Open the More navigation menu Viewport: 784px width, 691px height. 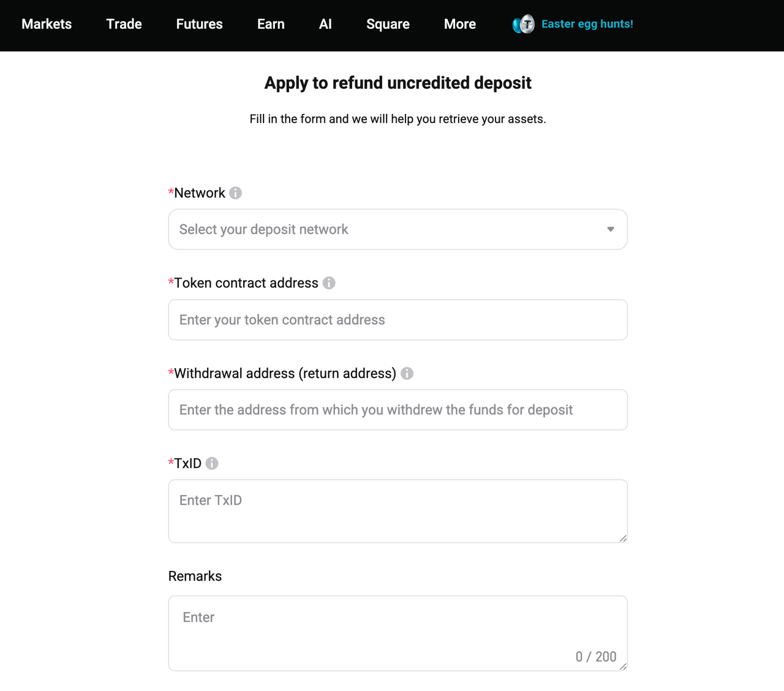(459, 24)
